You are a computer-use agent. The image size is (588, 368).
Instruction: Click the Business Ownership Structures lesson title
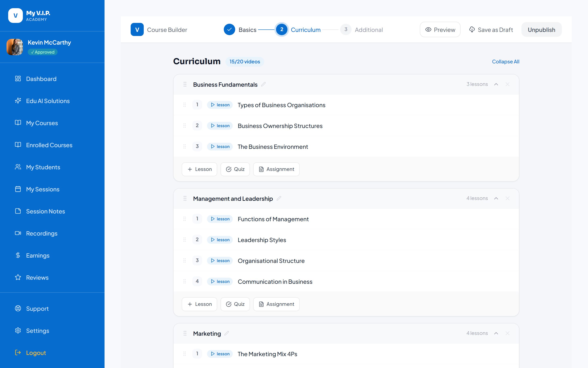pyautogui.click(x=280, y=126)
